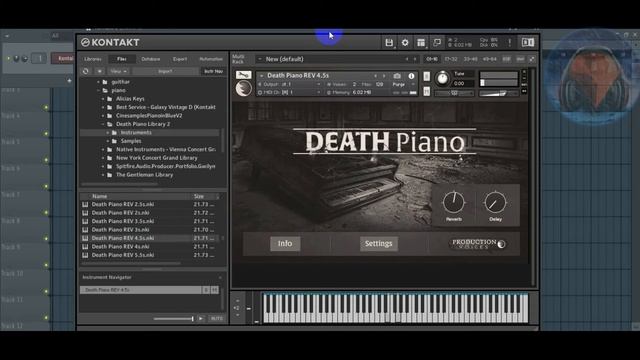
Task: Click the piano icon beside Death Piano REV 2.5s.nki
Action: 85,204
